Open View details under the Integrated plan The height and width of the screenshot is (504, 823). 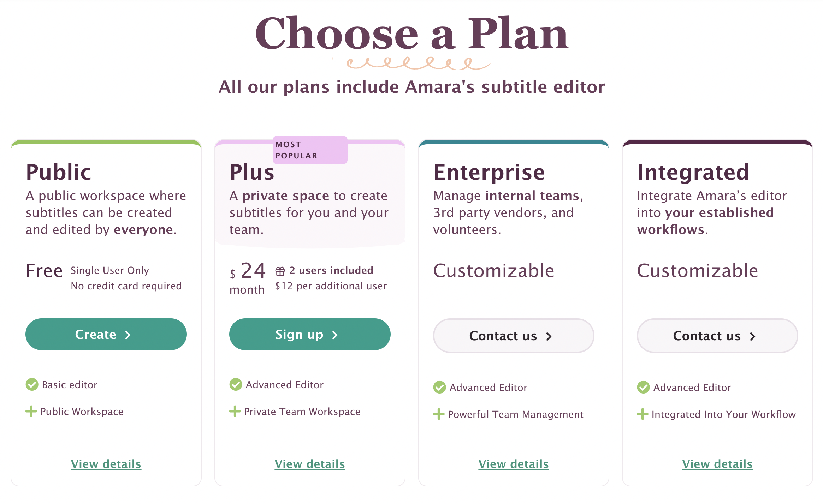point(717,464)
